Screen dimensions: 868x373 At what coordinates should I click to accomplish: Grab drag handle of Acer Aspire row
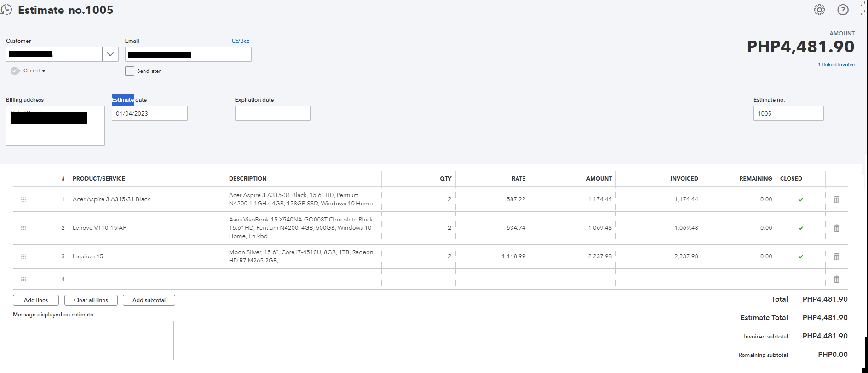click(23, 199)
